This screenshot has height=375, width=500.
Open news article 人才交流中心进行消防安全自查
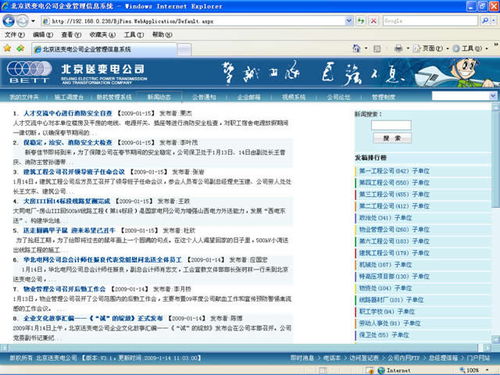pos(68,113)
